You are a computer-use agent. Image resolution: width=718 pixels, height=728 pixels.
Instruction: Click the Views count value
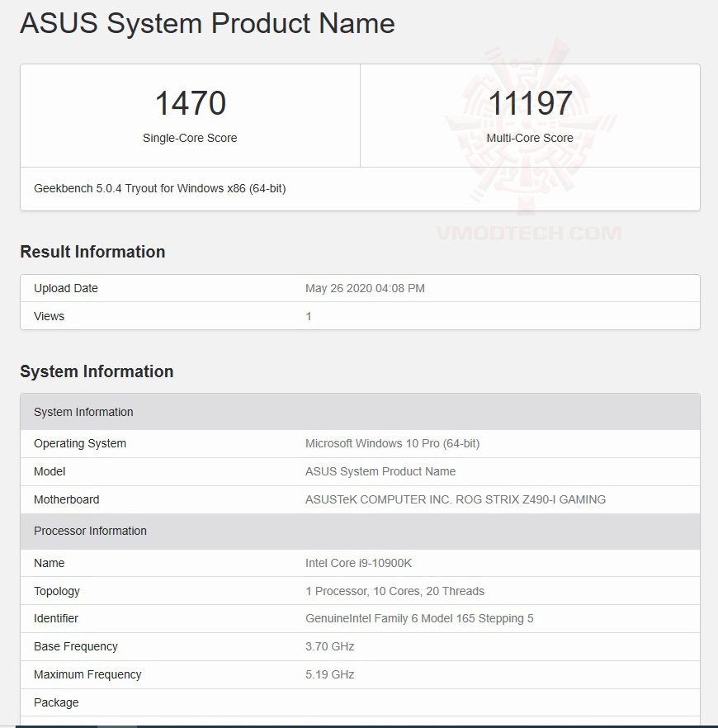click(x=308, y=316)
